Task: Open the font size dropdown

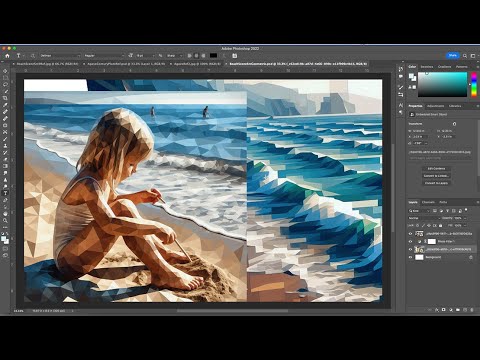Action: pos(146,56)
